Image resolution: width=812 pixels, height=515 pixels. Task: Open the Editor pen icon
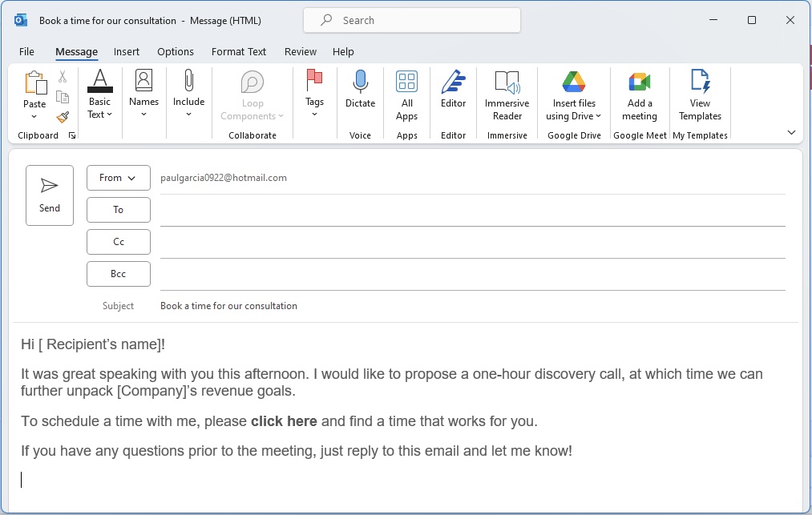coord(453,82)
